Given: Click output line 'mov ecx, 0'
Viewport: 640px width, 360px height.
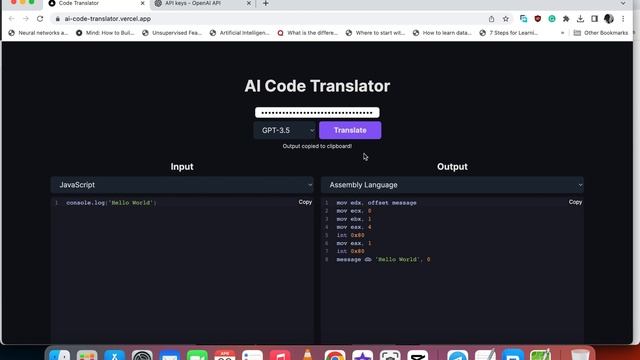Looking at the screenshot, I should pos(354,211).
